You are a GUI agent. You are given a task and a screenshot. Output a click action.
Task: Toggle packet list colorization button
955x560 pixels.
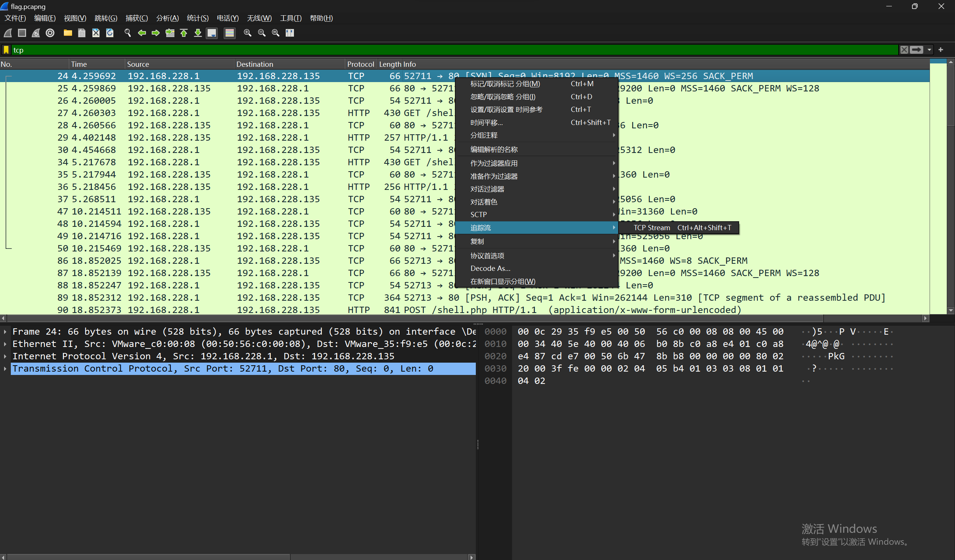(x=229, y=33)
